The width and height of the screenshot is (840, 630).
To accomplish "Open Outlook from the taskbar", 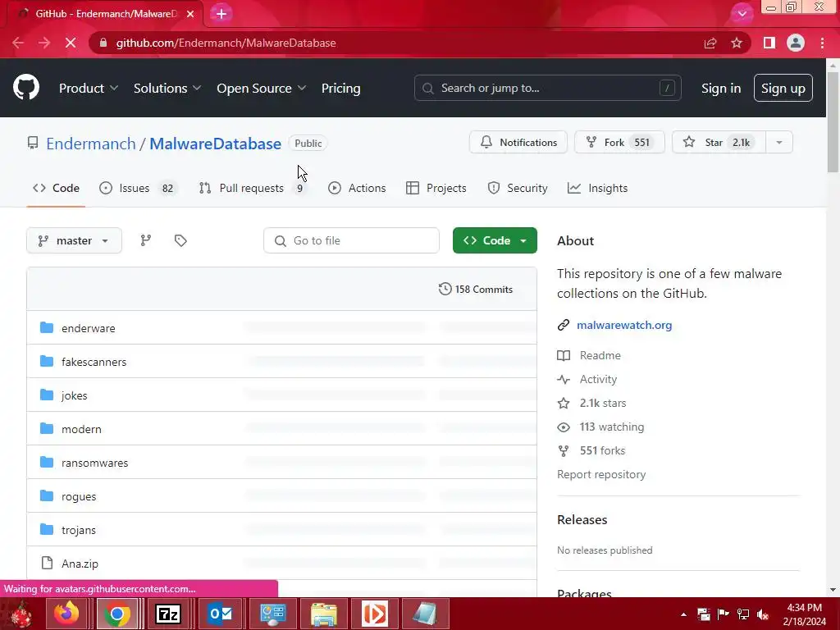I will (220, 614).
